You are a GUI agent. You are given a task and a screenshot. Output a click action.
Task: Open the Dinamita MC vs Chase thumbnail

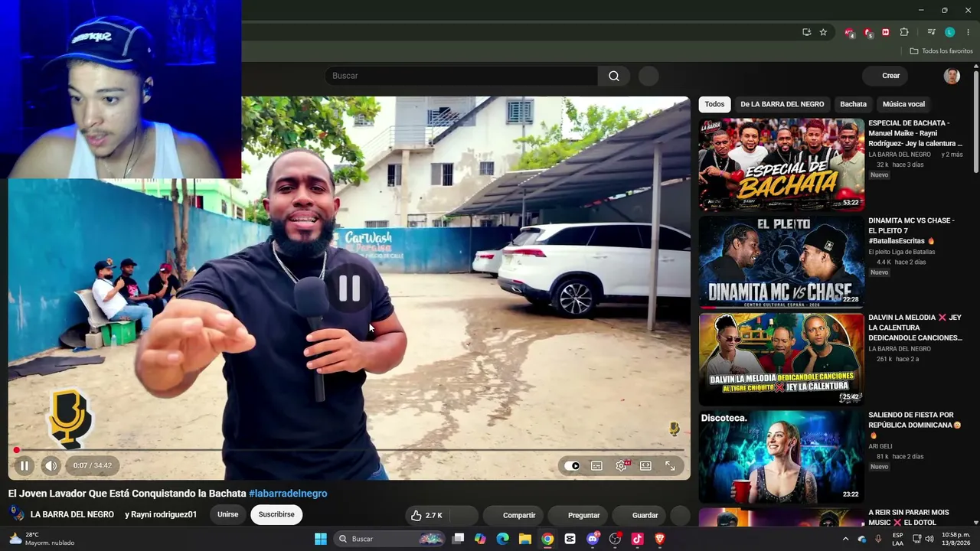[781, 262]
